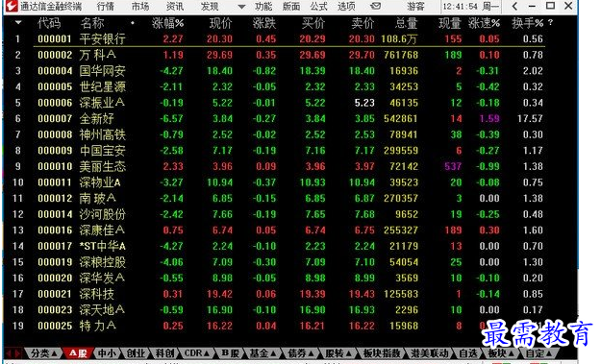Sort by the 买价 column header
The width and height of the screenshot is (601, 364).
pos(313,23)
